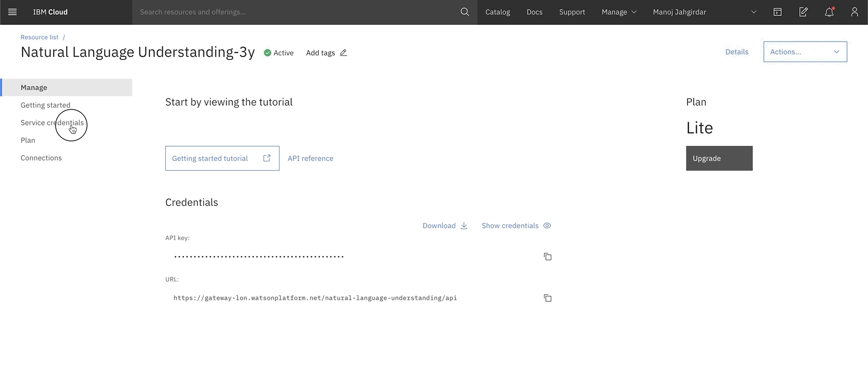Open the IBM Cloud Shell icon

click(x=777, y=12)
